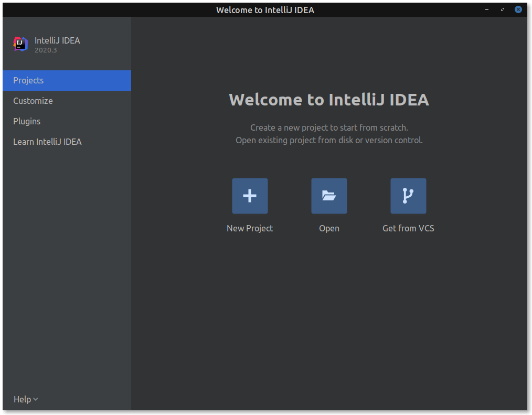Expand the Help dropdown menu

coord(26,399)
